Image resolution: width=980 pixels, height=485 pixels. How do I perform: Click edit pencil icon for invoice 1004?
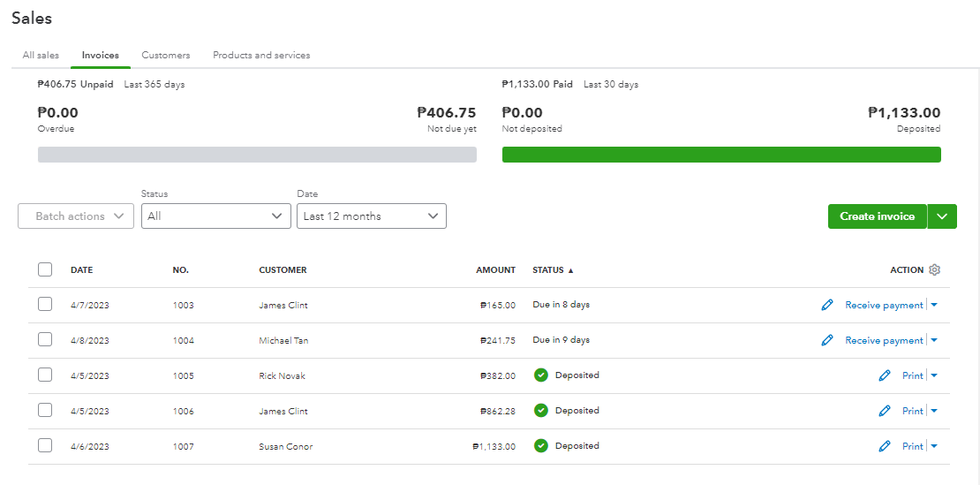tap(827, 340)
